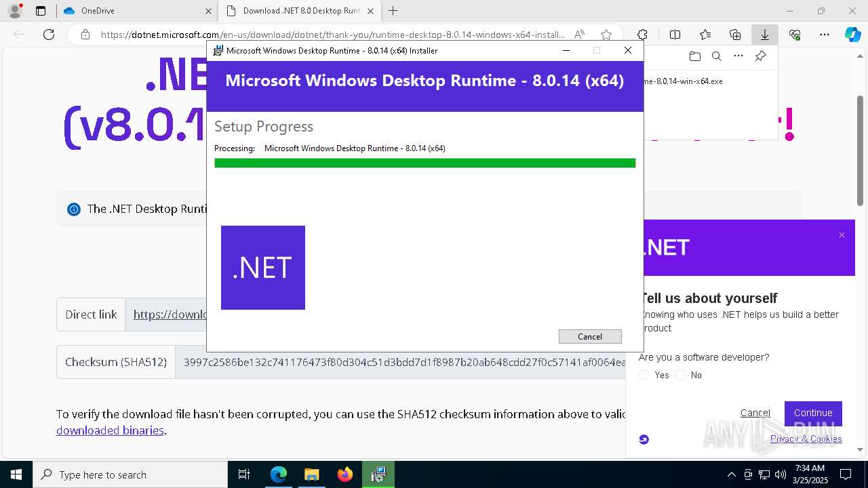
Task: Open Microsoft Edge from taskbar
Action: [x=279, y=474]
